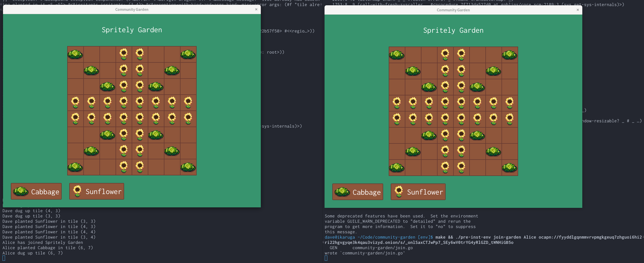
Task: Click empty soil tile left of top-right cabbage, right garden
Action: [x=493, y=55]
